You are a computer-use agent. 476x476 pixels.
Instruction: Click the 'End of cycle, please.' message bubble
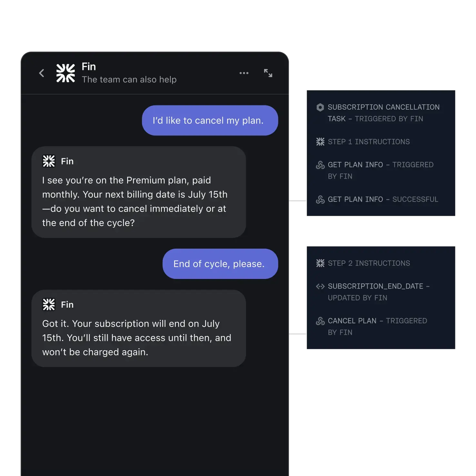click(220, 264)
